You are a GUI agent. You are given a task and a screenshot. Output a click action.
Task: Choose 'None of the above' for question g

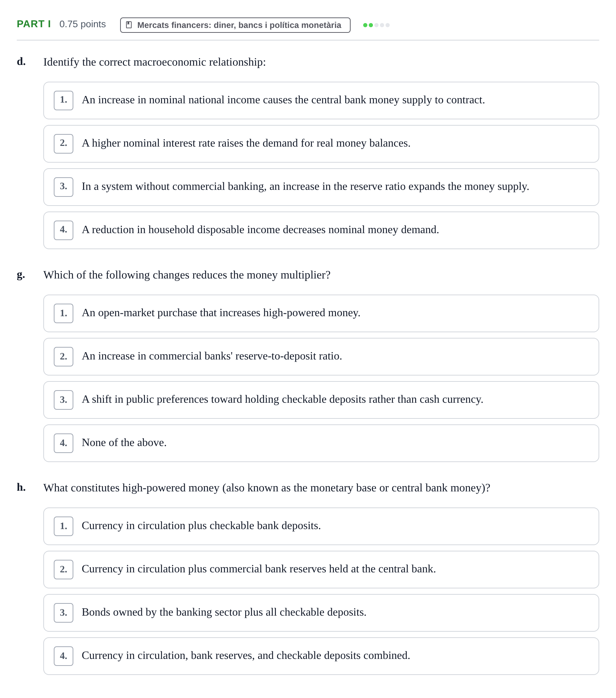321,443
